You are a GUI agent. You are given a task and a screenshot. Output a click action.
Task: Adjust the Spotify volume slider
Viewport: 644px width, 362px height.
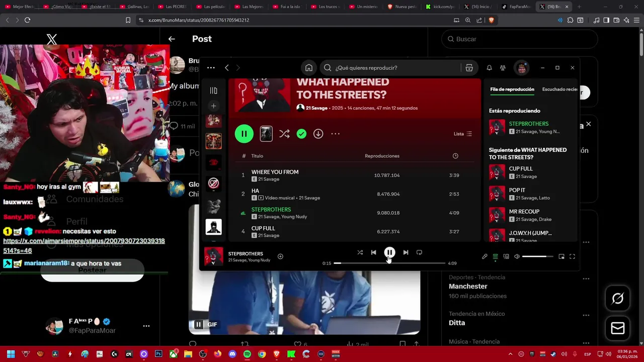(x=537, y=256)
